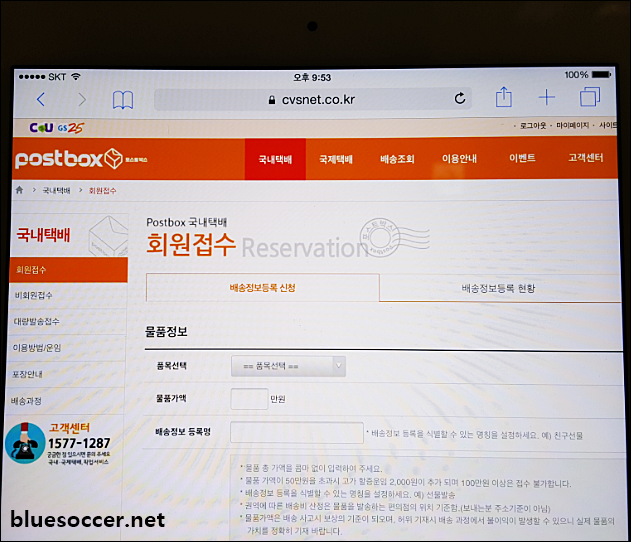631x542 pixels.
Task: Select 비회원접수 in the sidebar
Action: [67, 295]
